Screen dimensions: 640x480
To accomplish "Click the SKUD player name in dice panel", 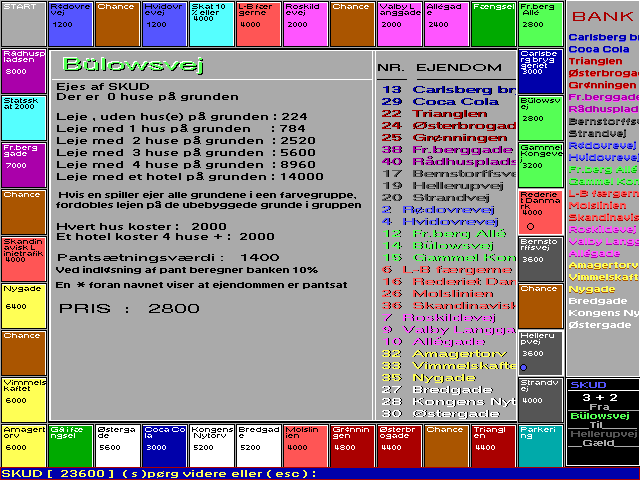I will [588, 385].
